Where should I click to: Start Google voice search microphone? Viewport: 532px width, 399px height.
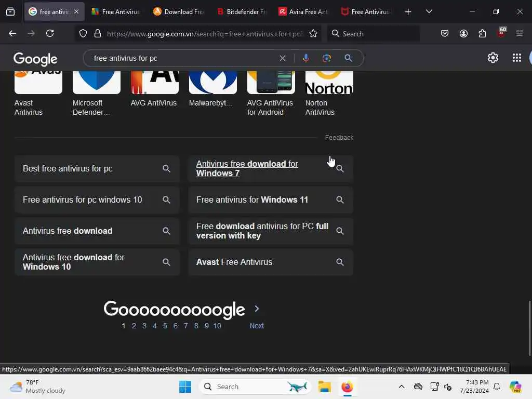(x=305, y=58)
